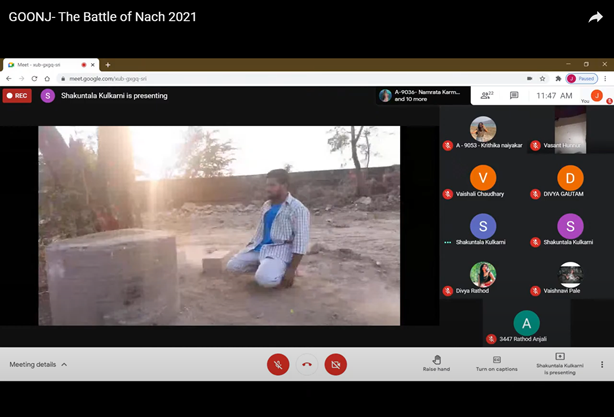Open the chat panel icon

pos(514,95)
